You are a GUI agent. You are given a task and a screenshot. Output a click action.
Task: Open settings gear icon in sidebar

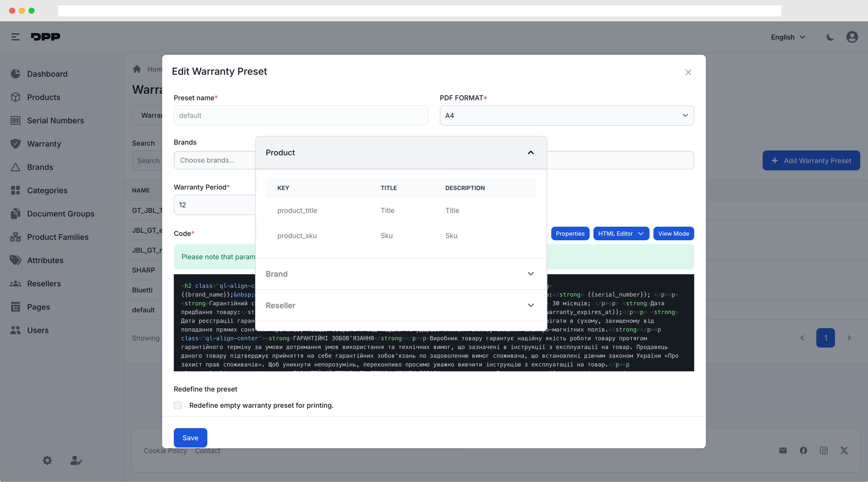coord(47,460)
